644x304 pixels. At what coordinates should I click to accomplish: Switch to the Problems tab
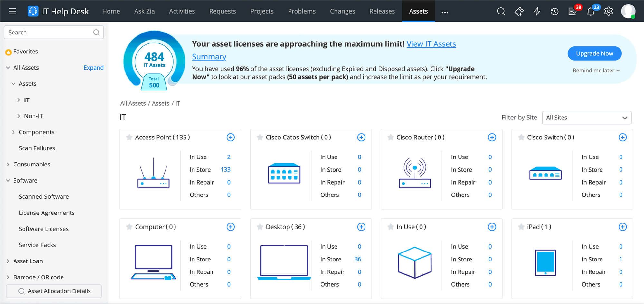(302, 11)
